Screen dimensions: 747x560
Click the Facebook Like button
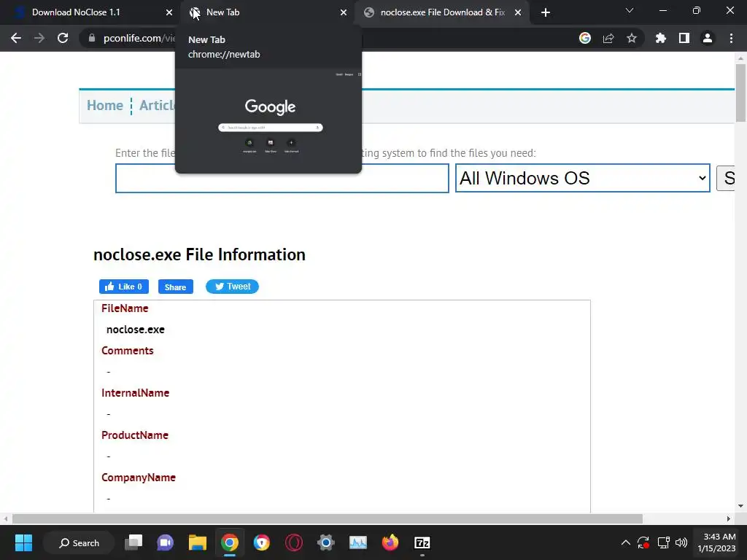[124, 287]
